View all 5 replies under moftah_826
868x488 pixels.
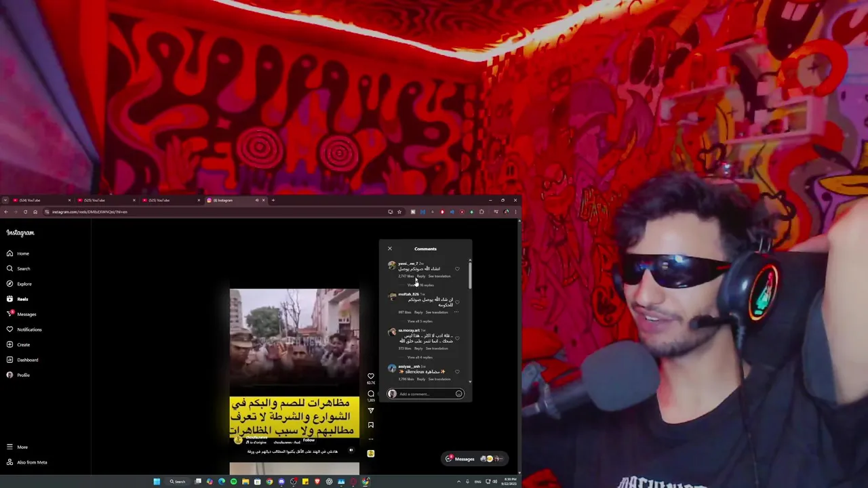[420, 321]
